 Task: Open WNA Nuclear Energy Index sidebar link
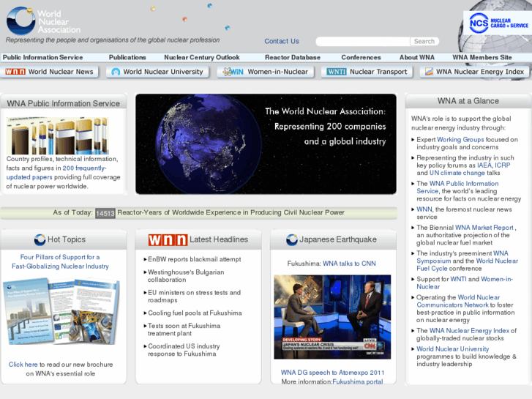469,331
